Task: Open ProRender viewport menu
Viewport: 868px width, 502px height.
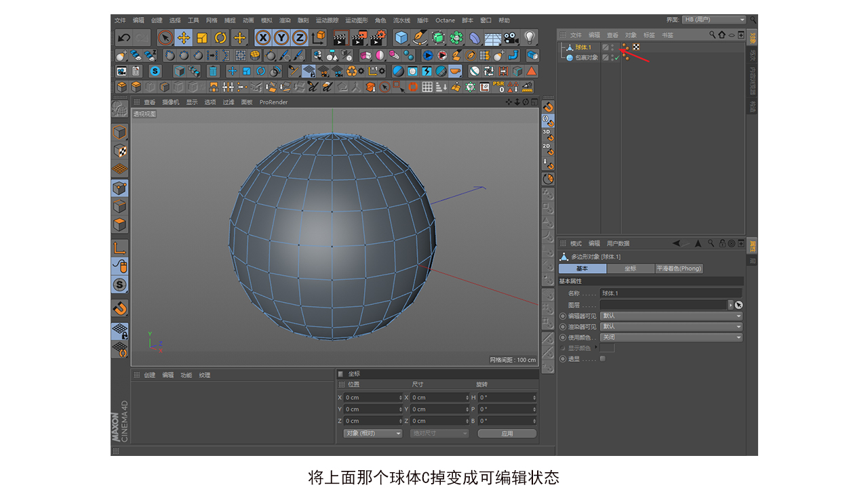Action: tap(274, 102)
